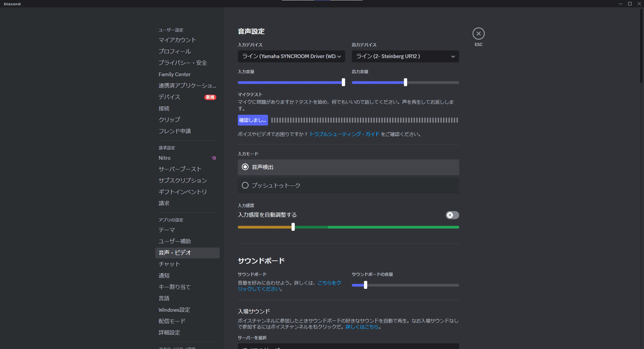Open 詳細設定 page
Image resolution: width=644 pixels, height=349 pixels.
tap(187, 332)
